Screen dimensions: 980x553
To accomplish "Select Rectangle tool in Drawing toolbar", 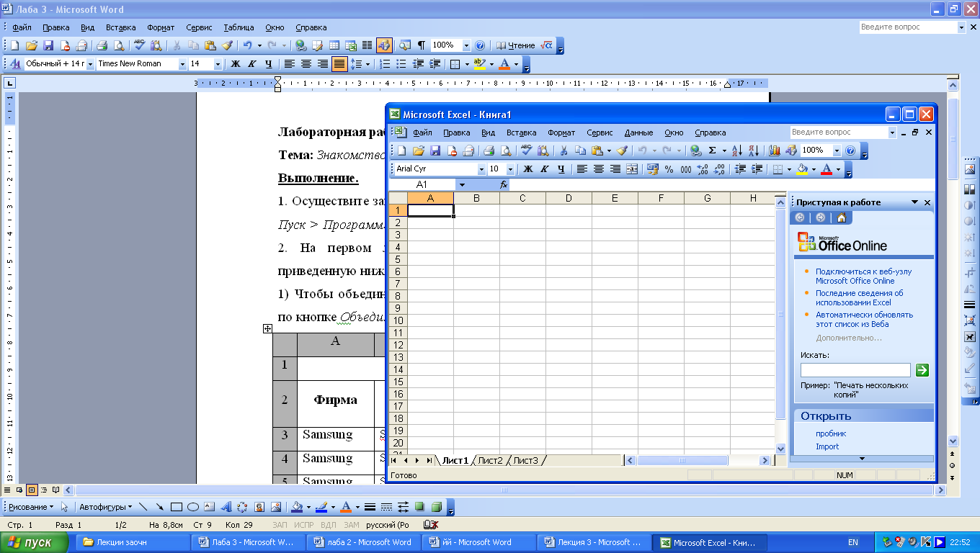I will pos(177,507).
